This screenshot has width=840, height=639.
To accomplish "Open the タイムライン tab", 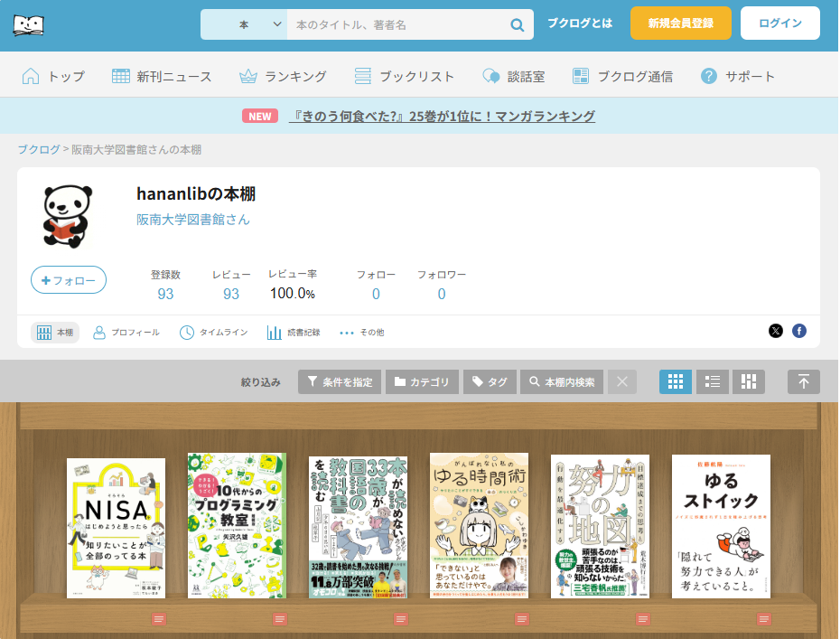I will pyautogui.click(x=213, y=333).
